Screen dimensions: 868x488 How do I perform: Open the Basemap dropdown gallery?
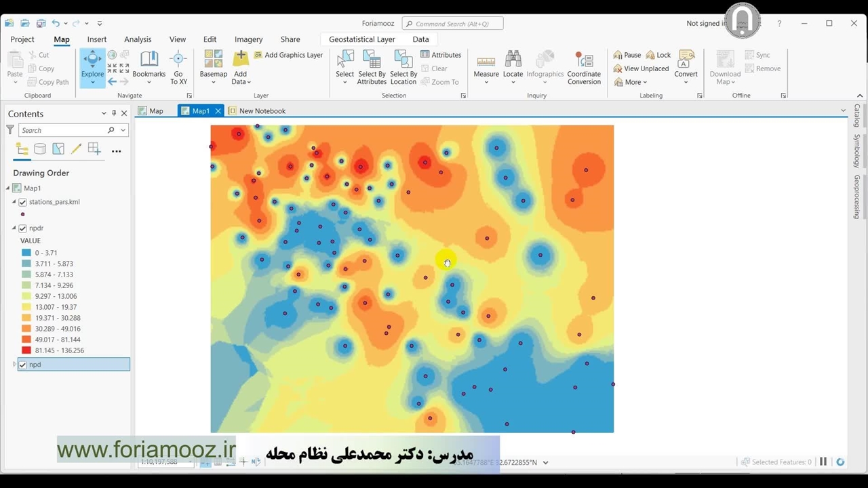tap(213, 66)
